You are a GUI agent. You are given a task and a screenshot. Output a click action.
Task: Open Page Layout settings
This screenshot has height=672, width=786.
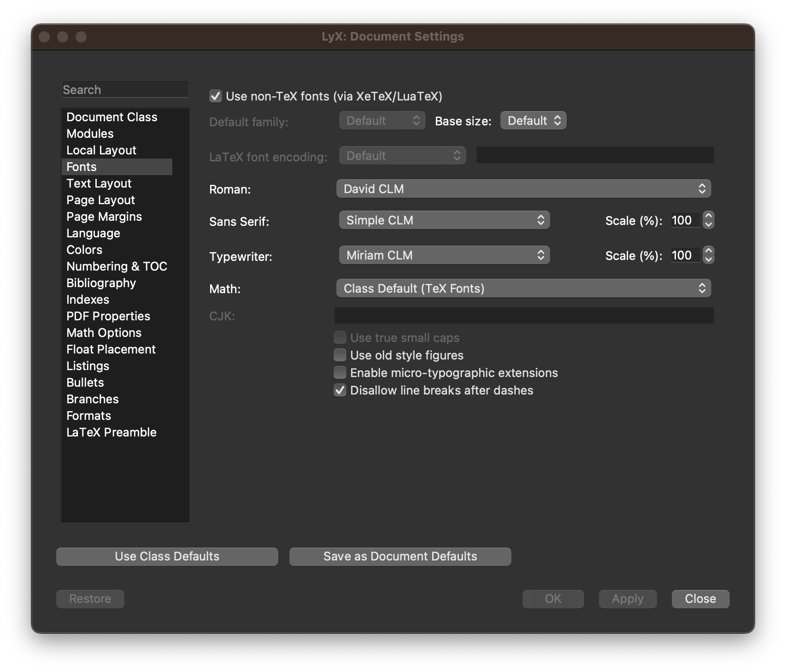coord(117,200)
